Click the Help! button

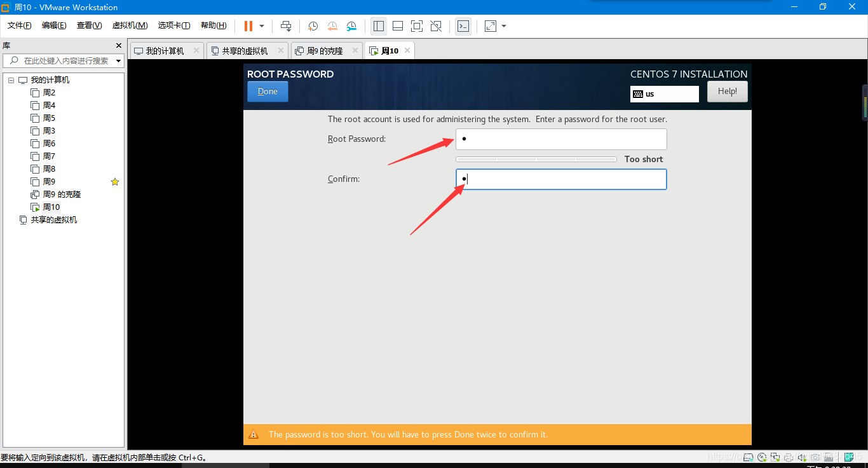click(728, 92)
